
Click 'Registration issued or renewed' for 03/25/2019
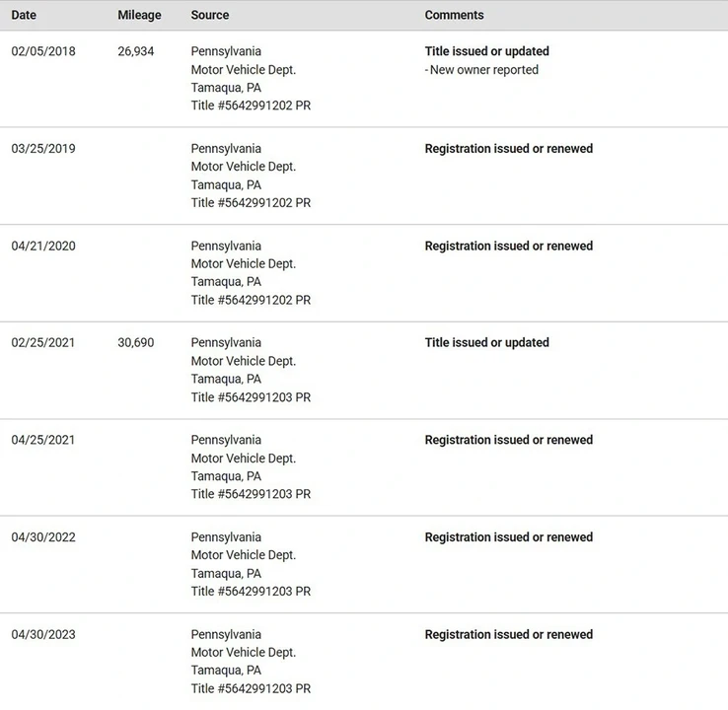click(x=508, y=149)
